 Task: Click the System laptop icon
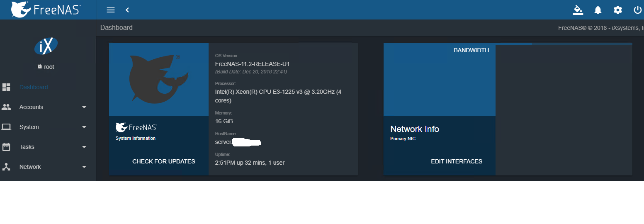pos(6,127)
